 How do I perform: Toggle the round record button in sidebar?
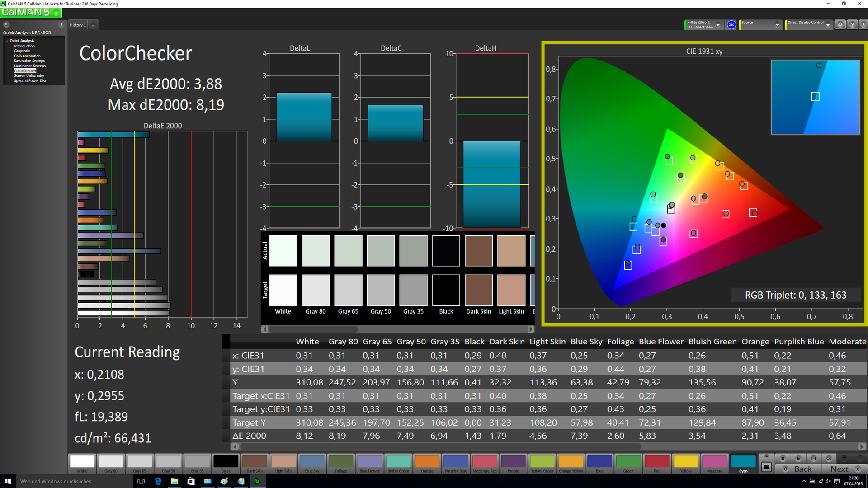(6, 24)
